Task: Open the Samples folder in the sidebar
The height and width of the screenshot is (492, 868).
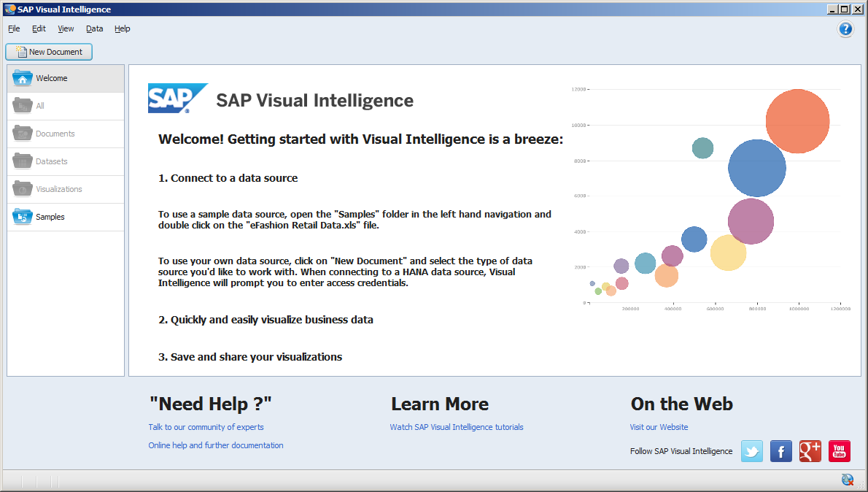Action: point(53,217)
